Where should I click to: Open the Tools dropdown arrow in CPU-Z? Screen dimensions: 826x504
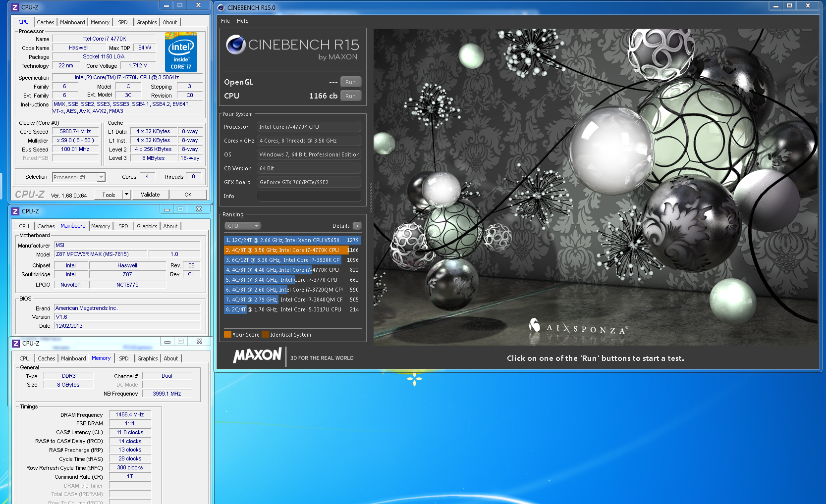point(126,195)
